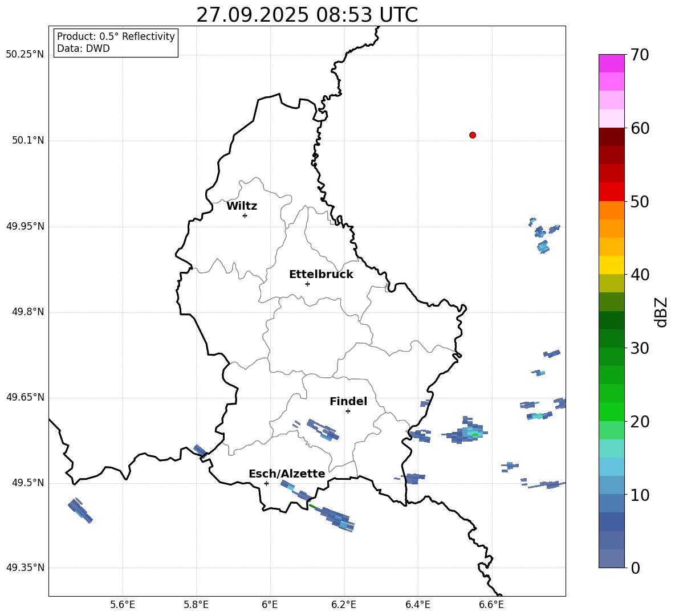Click the Findel station cross marker
675x616 pixels.
tap(348, 411)
